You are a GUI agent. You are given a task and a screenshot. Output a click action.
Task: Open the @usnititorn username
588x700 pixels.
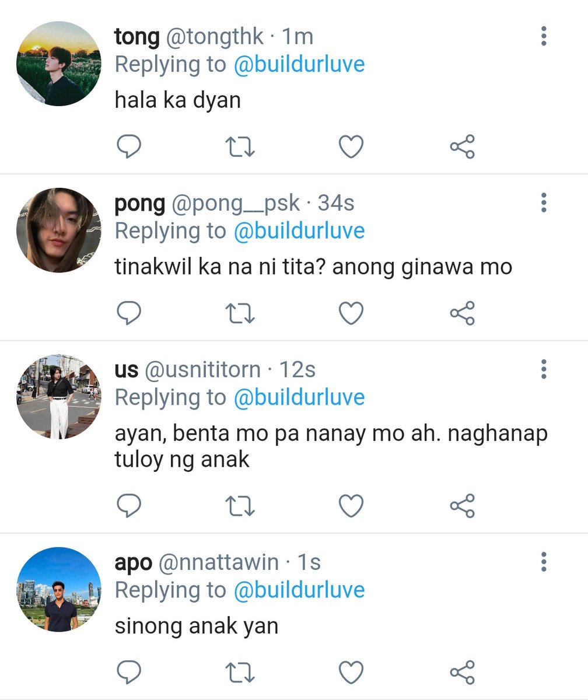(202, 369)
